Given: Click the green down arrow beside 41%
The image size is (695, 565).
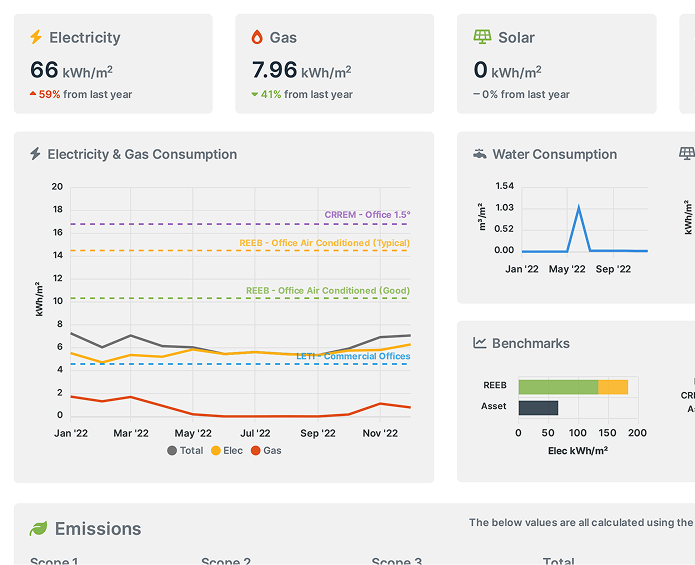Looking at the screenshot, I should coord(254,94).
